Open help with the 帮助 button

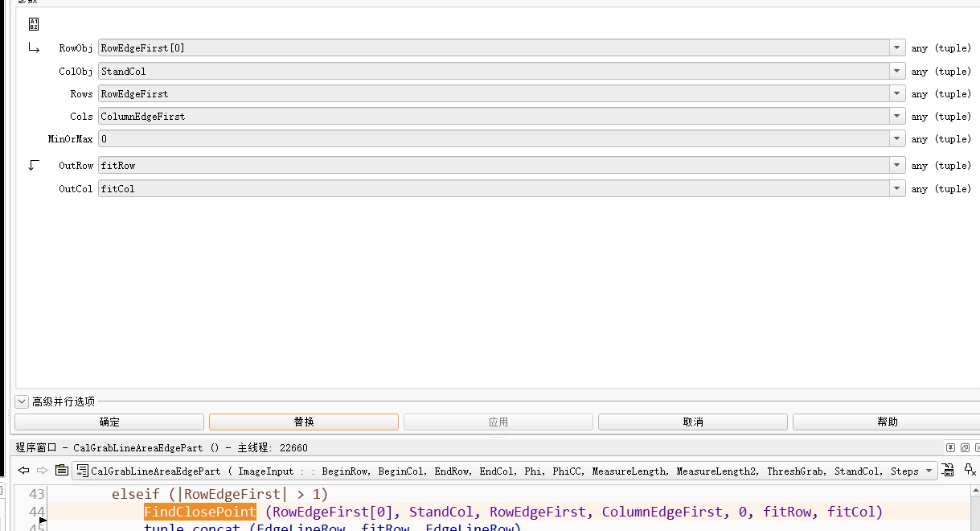(886, 422)
